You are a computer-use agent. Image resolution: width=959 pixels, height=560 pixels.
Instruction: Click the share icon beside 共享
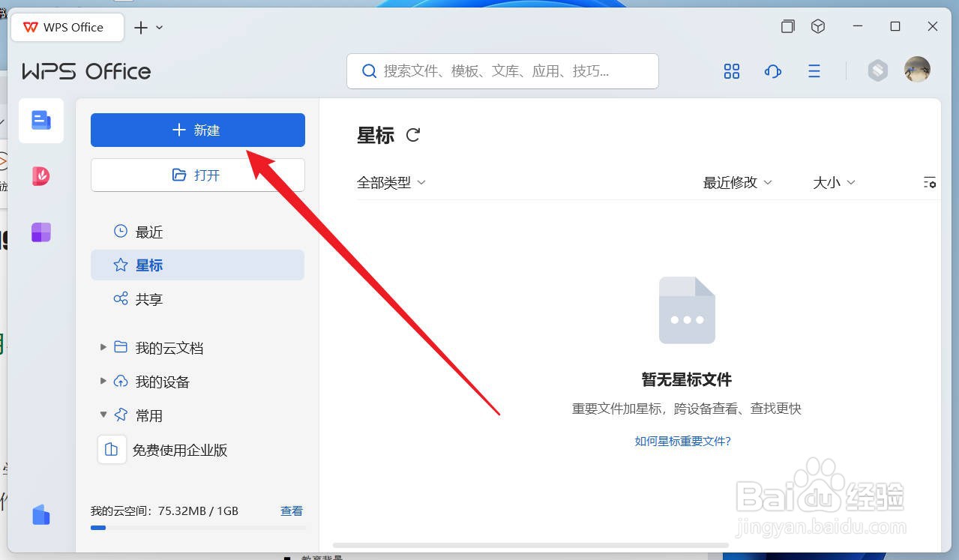[x=120, y=298]
